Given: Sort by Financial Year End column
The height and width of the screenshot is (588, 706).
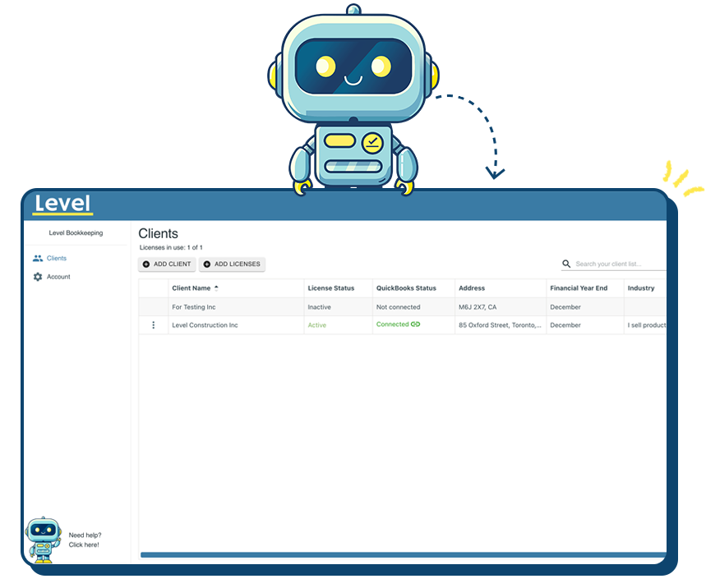Looking at the screenshot, I should point(579,288).
